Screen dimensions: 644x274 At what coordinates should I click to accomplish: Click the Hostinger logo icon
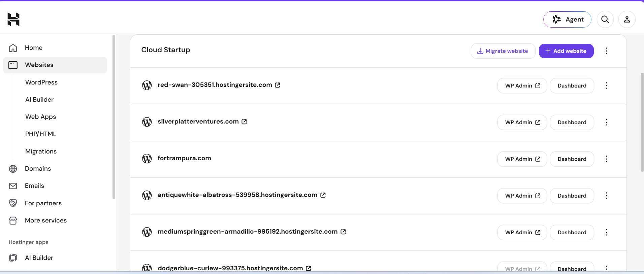(13, 19)
